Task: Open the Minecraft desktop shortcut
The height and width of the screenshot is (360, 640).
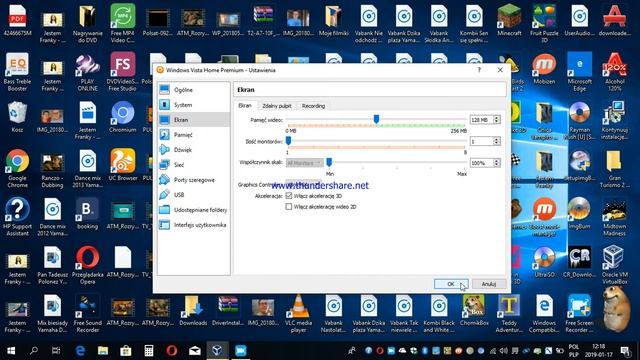Action: point(509,20)
